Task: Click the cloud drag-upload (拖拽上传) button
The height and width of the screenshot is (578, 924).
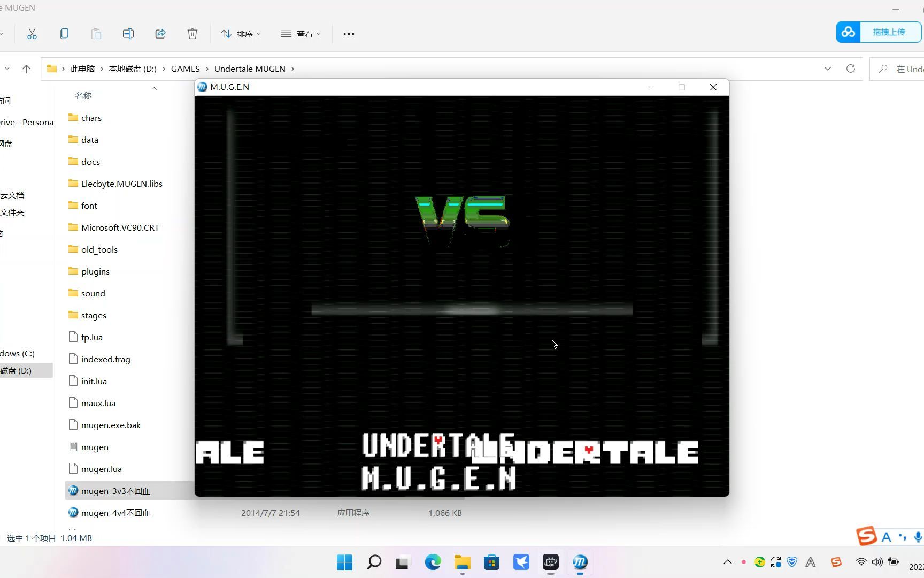Action: 879,32
